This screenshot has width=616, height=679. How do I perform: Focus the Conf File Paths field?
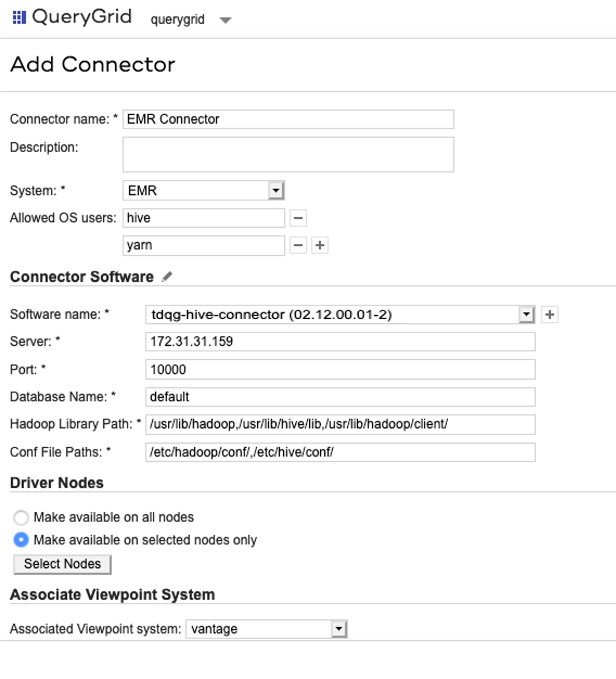pyautogui.click(x=340, y=452)
